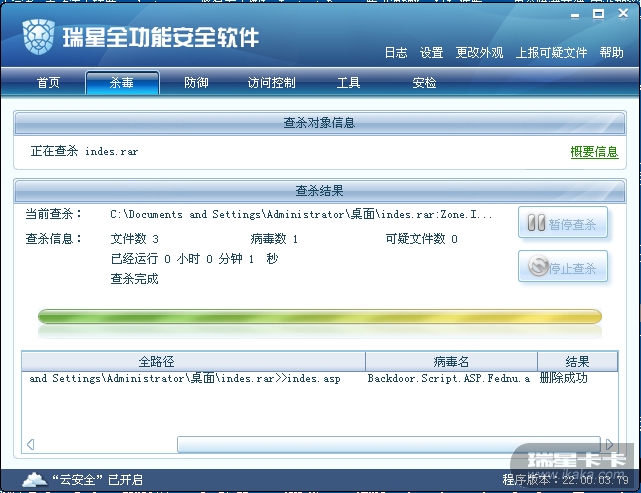
Task: Click the Rising lion shield logo
Action: pos(38,37)
